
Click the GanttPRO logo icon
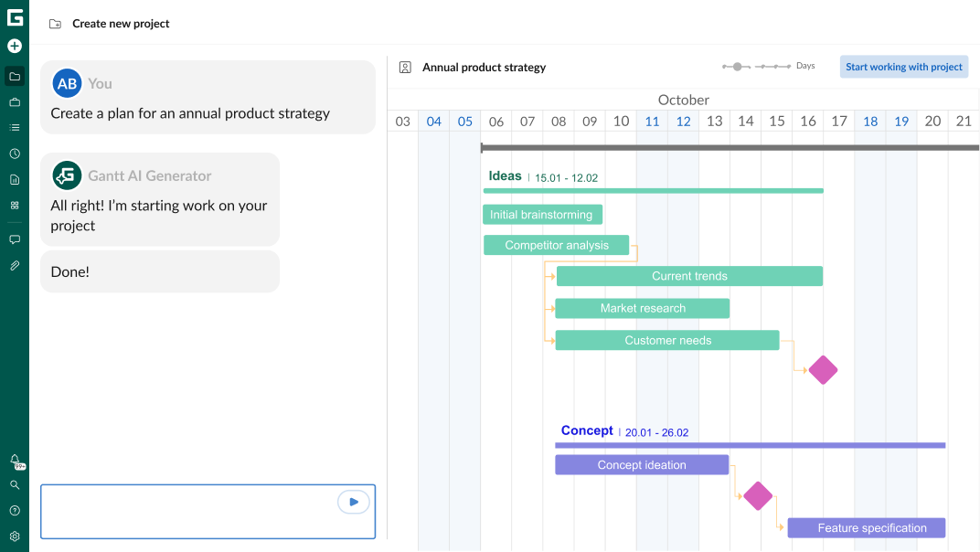click(x=15, y=17)
